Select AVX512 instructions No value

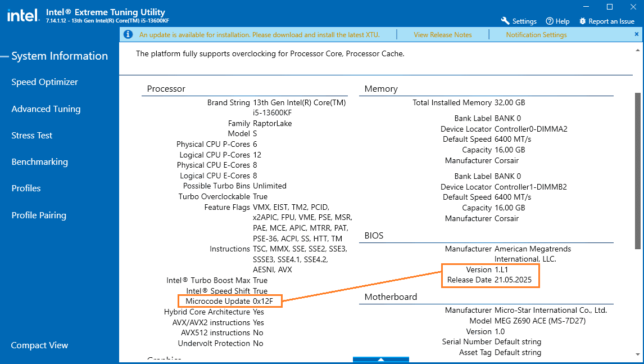pos(258,332)
